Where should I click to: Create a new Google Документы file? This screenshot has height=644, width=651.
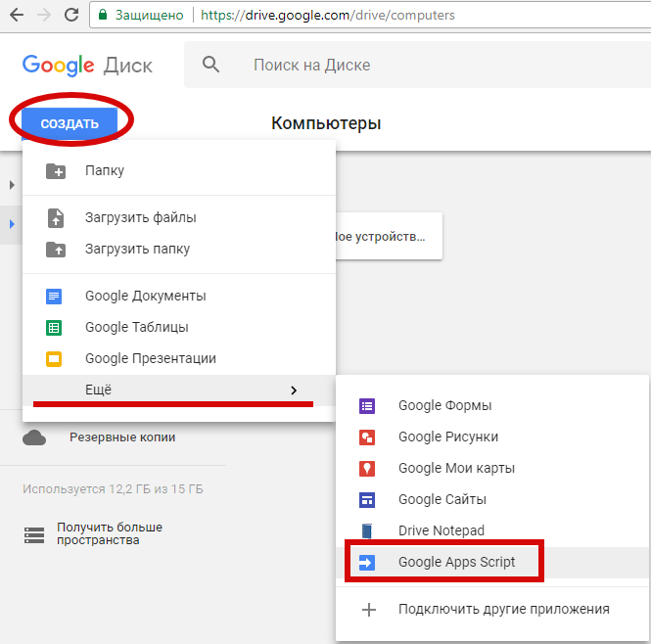click(179, 296)
